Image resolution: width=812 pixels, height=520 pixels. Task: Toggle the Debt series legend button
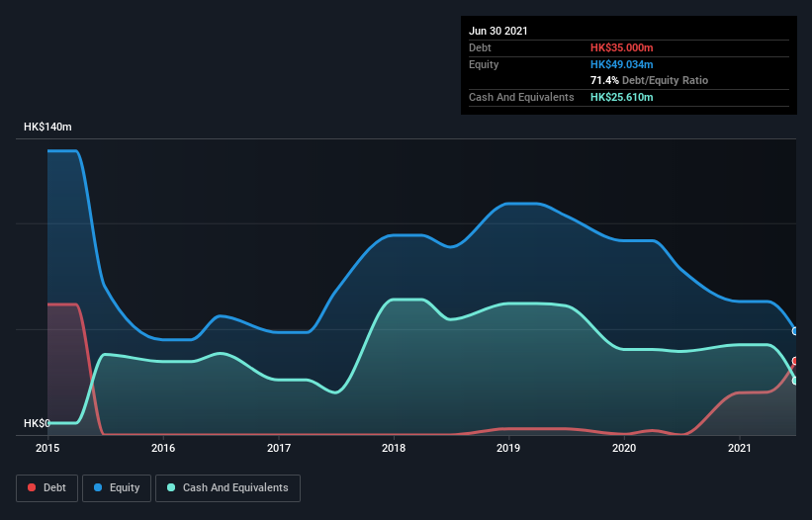[x=47, y=488]
